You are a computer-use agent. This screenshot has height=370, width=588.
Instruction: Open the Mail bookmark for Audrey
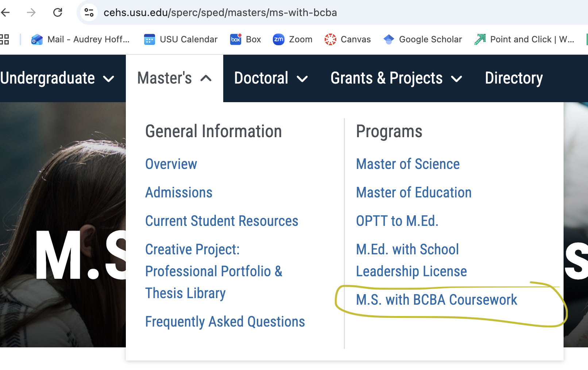point(81,39)
